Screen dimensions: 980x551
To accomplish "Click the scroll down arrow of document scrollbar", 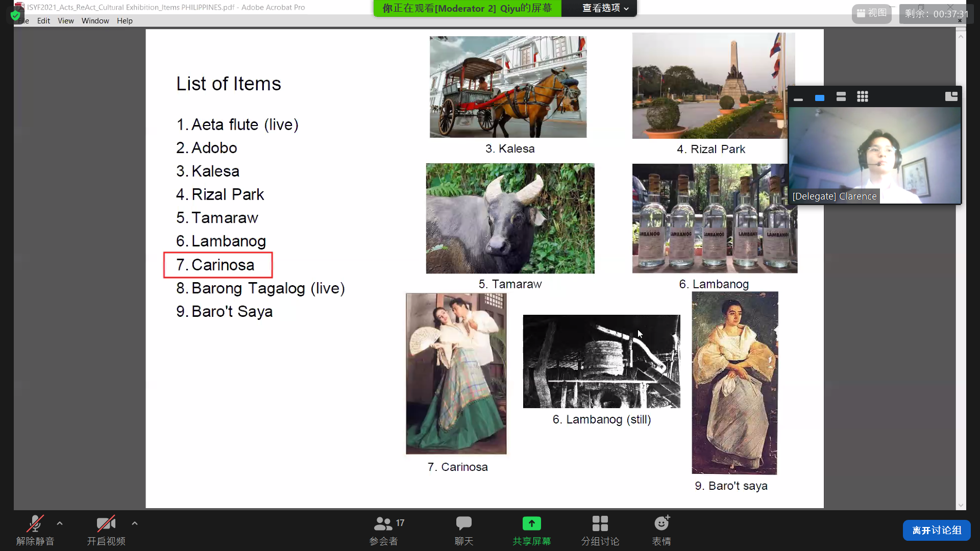I will click(x=961, y=505).
